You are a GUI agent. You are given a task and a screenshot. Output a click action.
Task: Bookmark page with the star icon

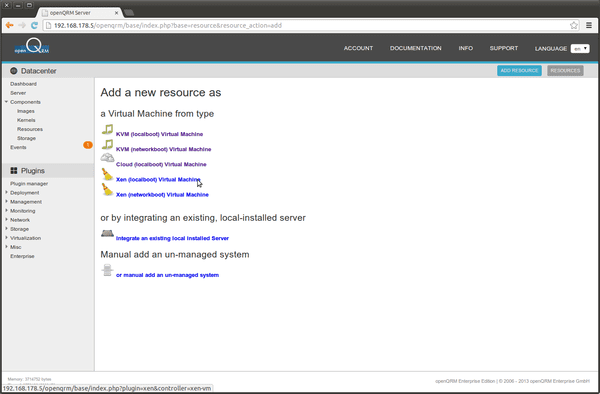(574, 25)
